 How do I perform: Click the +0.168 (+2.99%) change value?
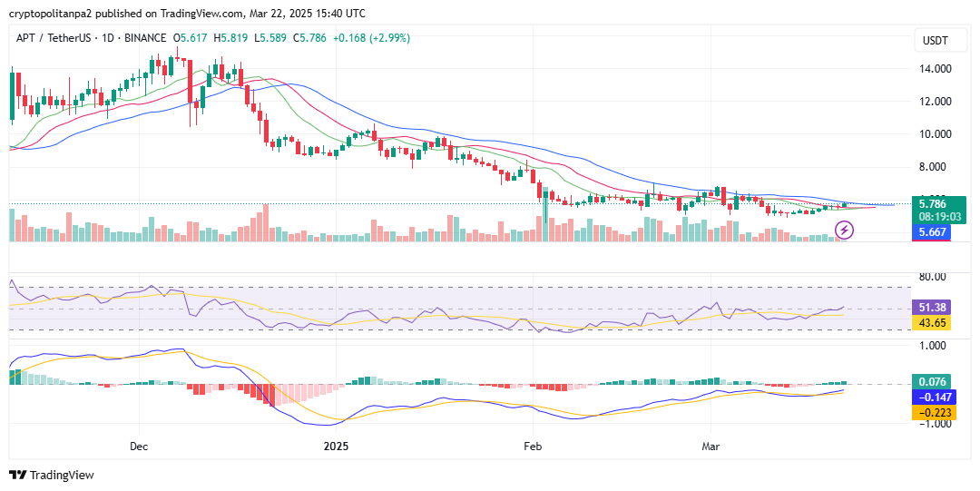click(x=371, y=38)
